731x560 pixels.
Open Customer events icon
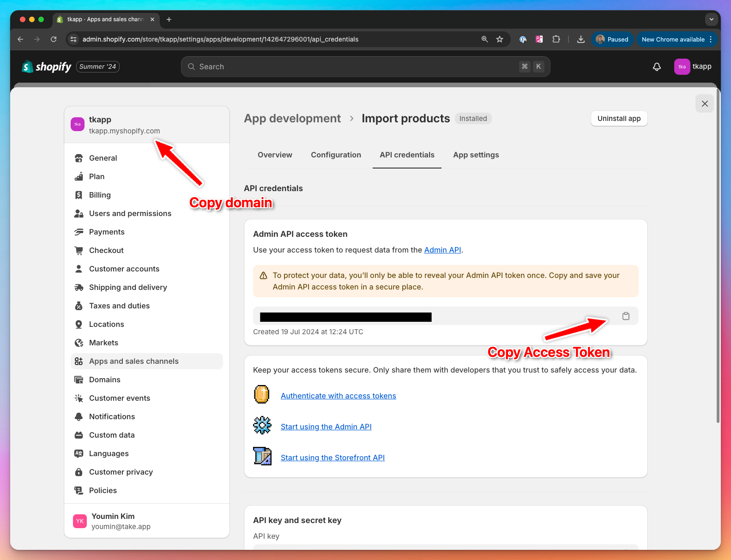pyautogui.click(x=79, y=398)
